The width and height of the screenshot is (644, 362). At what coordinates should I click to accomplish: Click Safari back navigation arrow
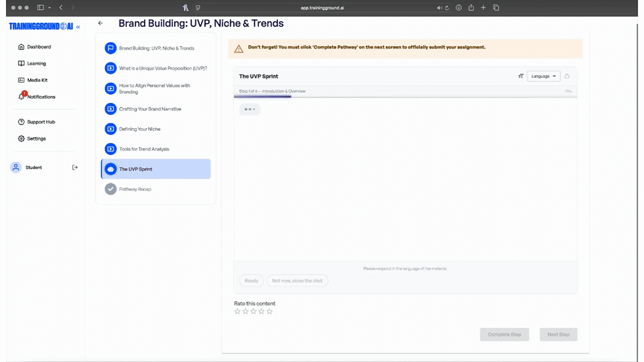(x=60, y=7)
